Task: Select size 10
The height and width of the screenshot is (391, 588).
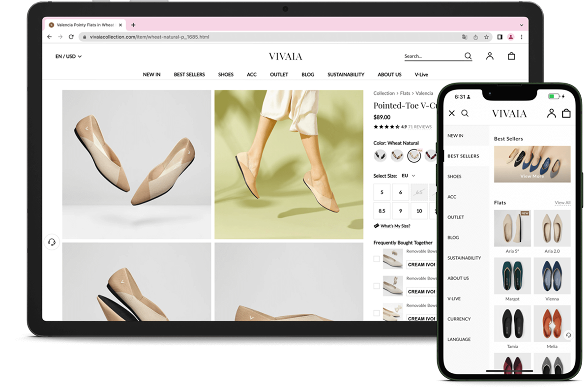Action: [x=419, y=211]
